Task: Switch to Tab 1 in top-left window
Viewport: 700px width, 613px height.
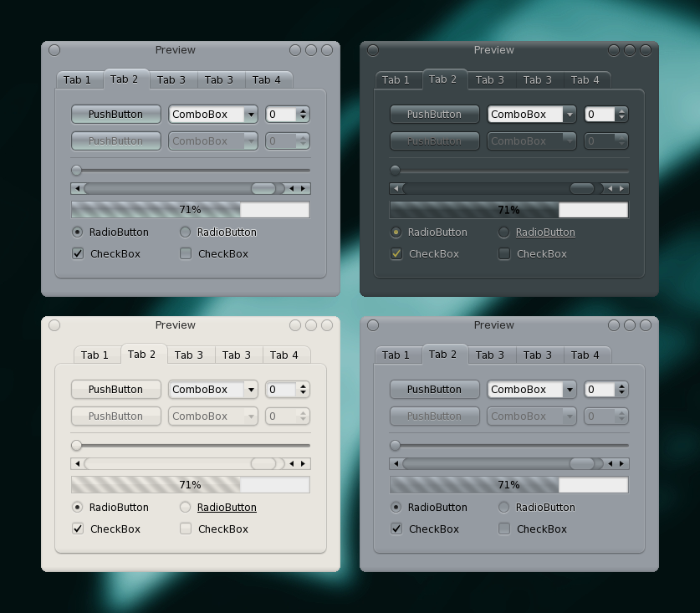Action: click(x=77, y=80)
